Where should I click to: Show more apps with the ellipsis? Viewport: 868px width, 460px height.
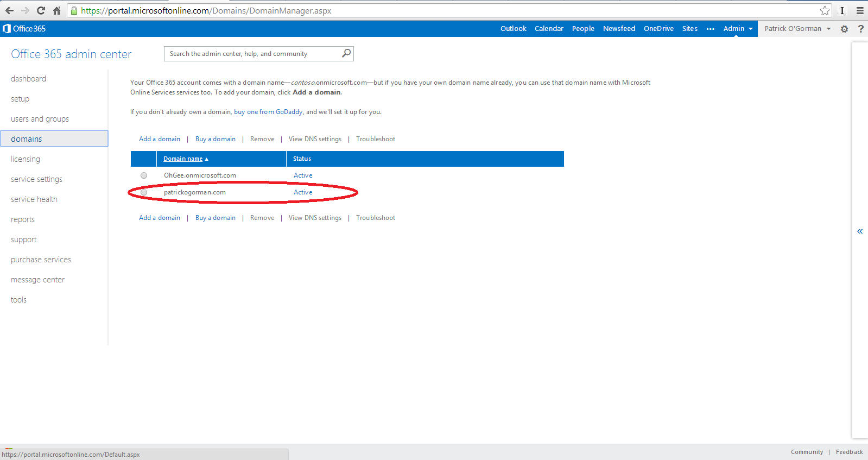710,29
